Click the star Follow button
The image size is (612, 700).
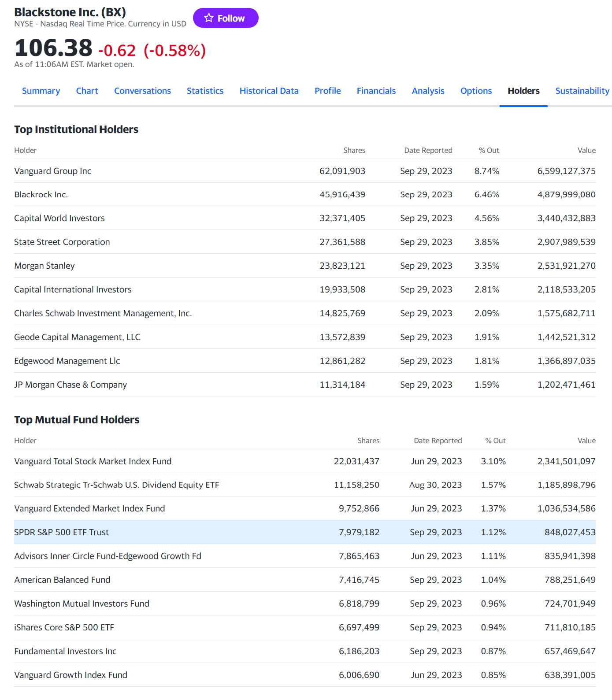225,18
